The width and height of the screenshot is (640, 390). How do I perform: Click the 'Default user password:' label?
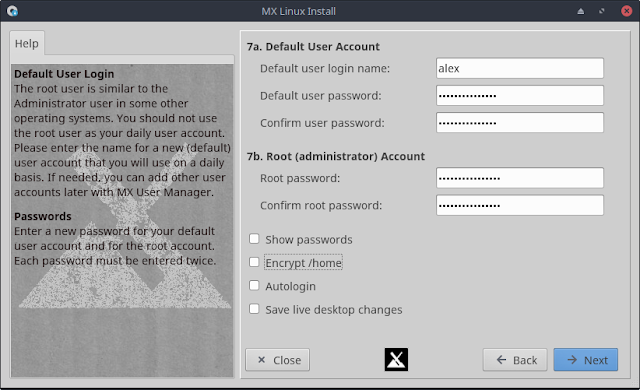(x=321, y=96)
